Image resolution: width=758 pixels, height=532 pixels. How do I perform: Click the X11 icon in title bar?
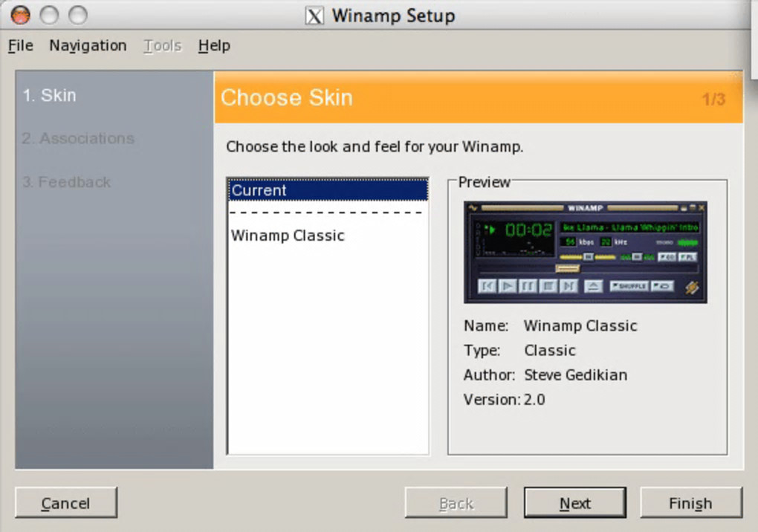click(x=314, y=16)
